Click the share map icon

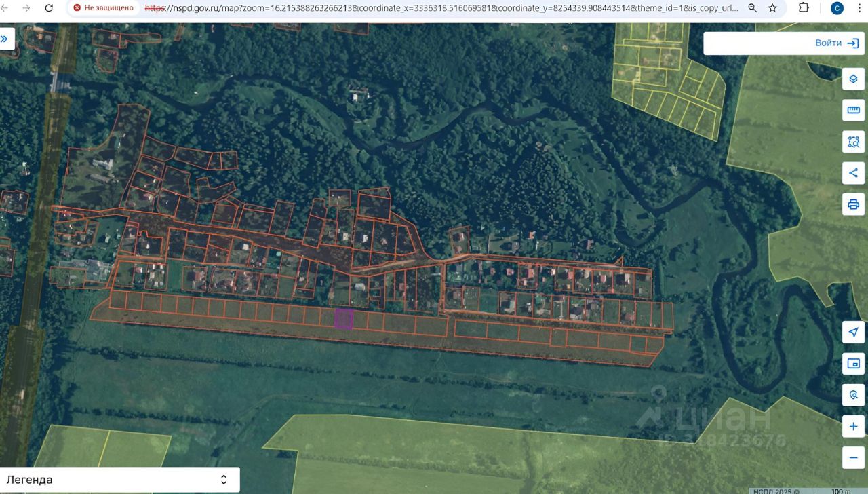coord(853,172)
